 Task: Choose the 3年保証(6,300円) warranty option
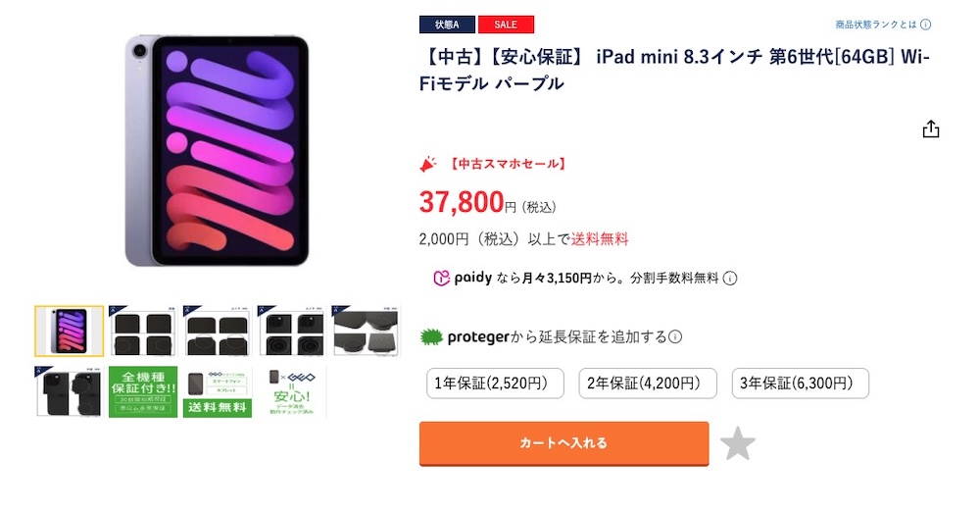(x=801, y=384)
